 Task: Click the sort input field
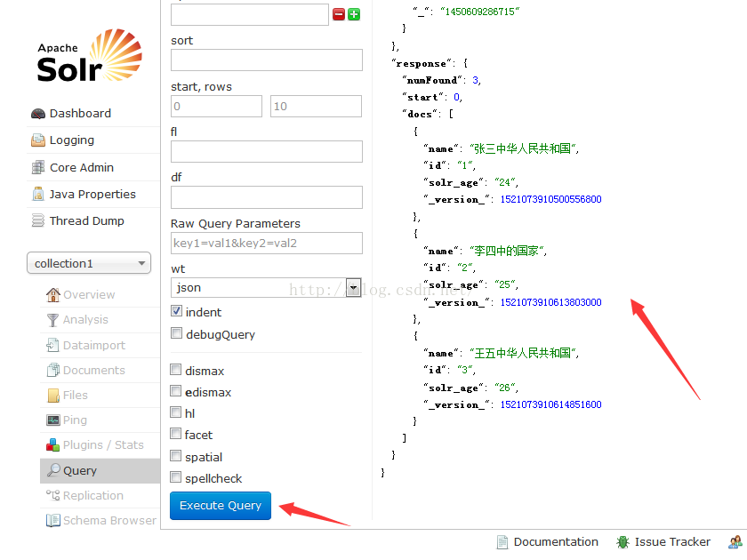tap(267, 60)
